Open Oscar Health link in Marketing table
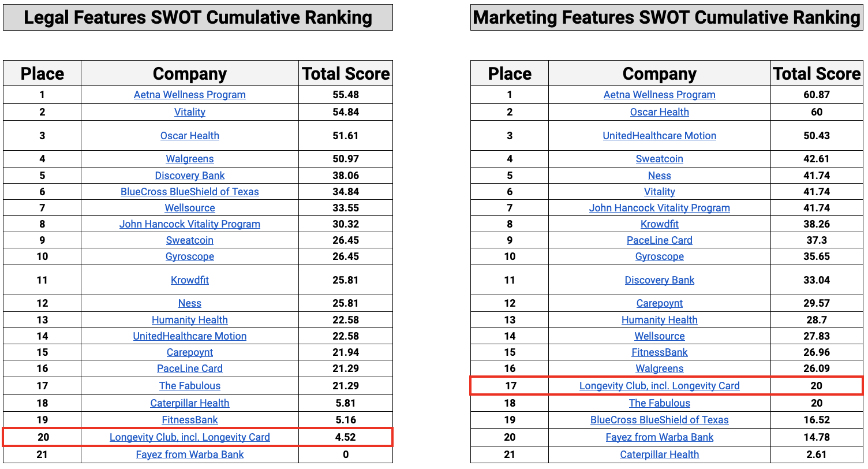The height and width of the screenshot is (469, 868). coord(659,112)
